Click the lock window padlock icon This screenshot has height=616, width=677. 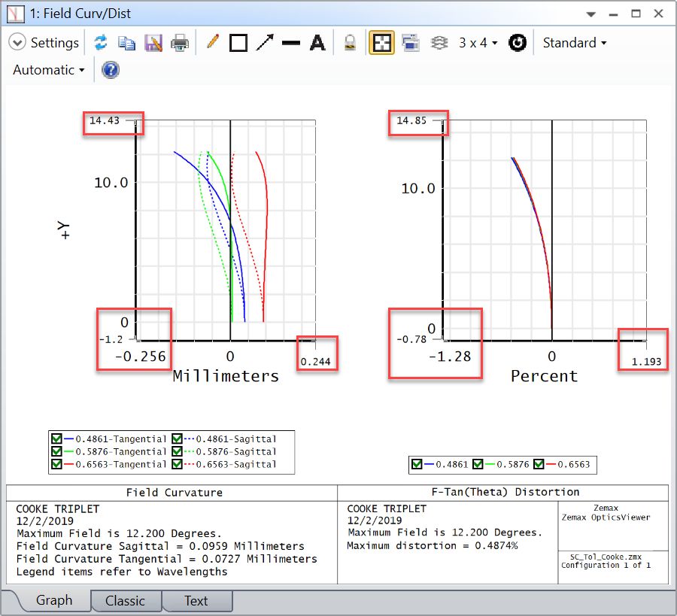point(350,43)
